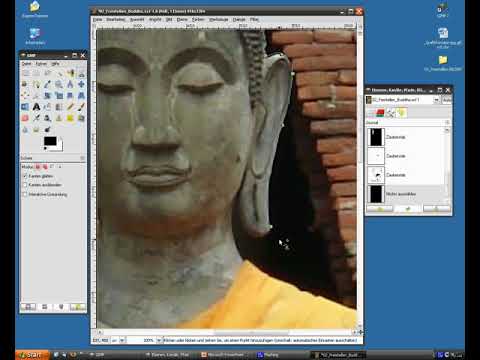This screenshot has width=480, height=360.
Task: Switch to the Layers tab in dock
Action: pyautogui.click(x=371, y=113)
